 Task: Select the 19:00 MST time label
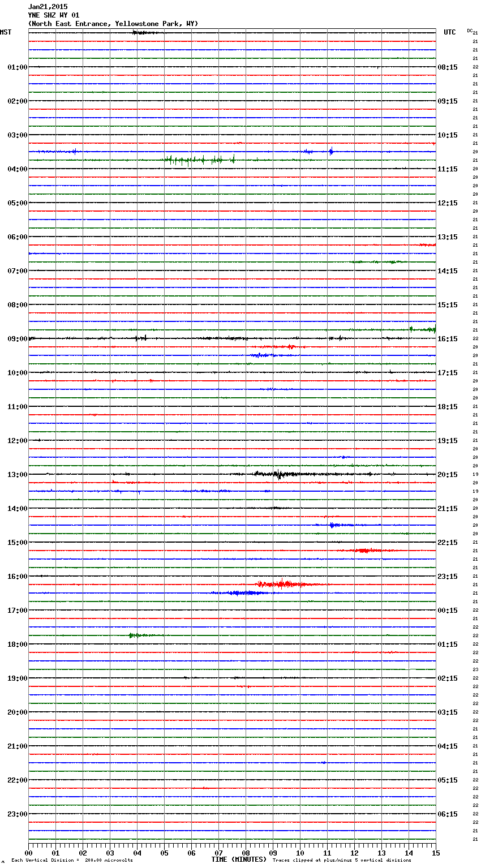point(18,678)
